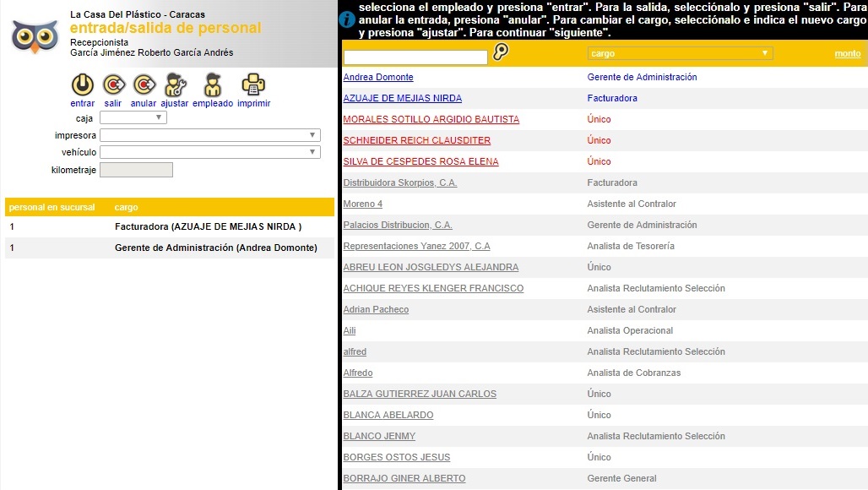This screenshot has height=490, width=868.
Task: Select SCHNEIDER REICH CLAUSDITER
Action: click(x=417, y=140)
